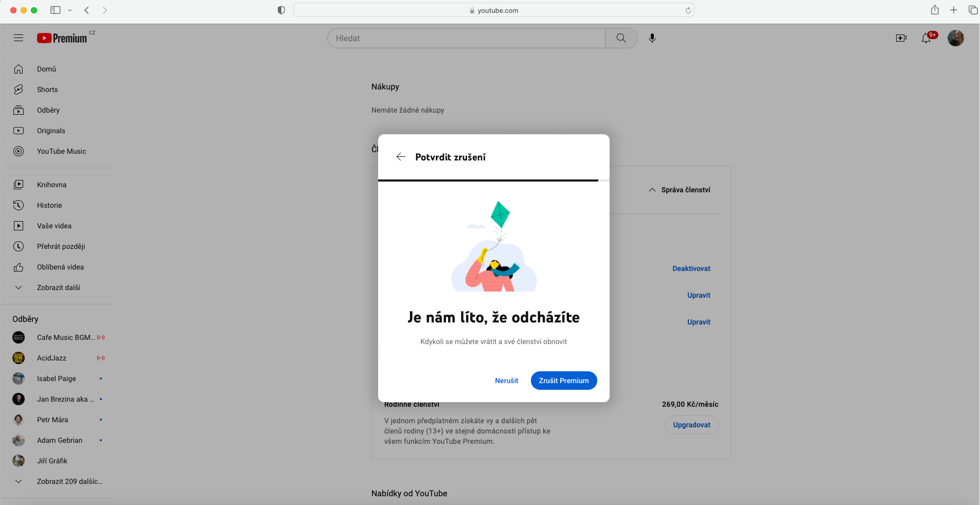This screenshot has width=980, height=505.
Task: Expand Zobrazit další in sidebar
Action: 58,287
